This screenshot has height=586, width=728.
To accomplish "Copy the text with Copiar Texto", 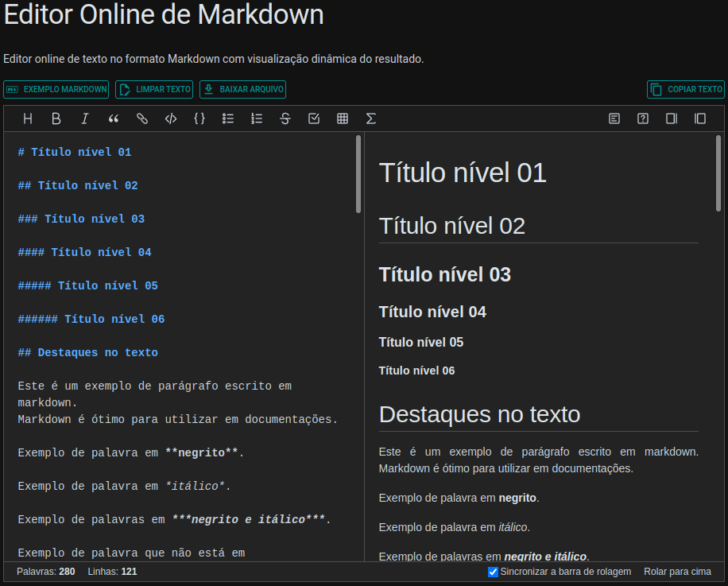I will (686, 89).
